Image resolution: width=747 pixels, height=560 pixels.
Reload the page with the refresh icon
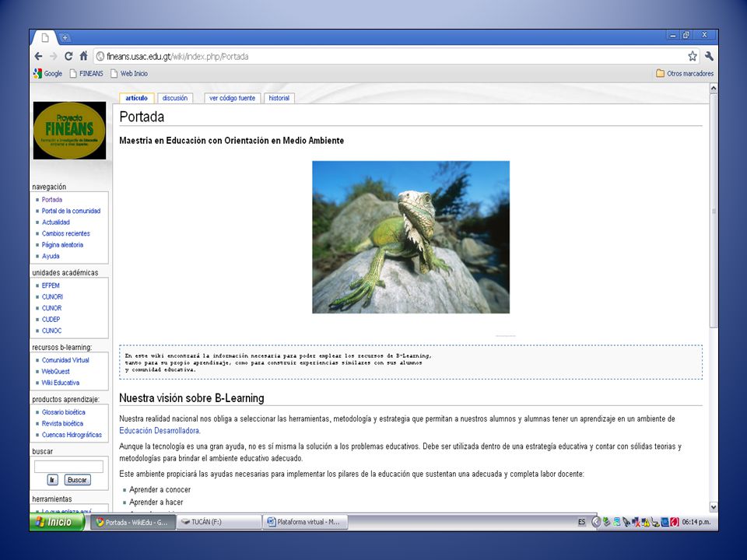[x=68, y=56]
